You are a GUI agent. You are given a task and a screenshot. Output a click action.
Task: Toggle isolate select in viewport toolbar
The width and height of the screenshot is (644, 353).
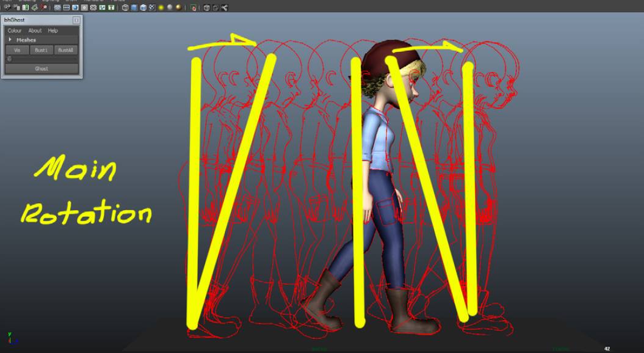[193, 8]
